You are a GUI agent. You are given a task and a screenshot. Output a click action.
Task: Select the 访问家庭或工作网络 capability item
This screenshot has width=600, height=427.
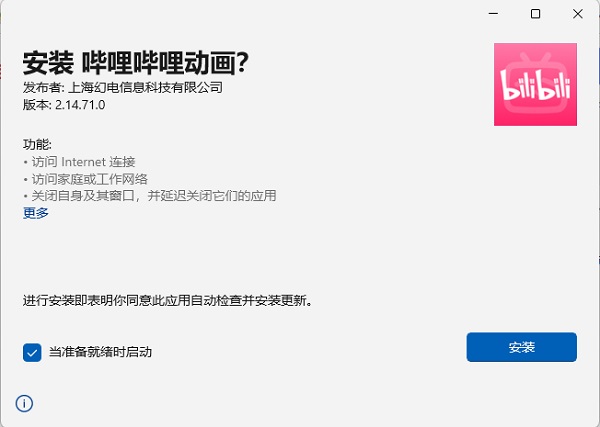pyautogui.click(x=89, y=179)
